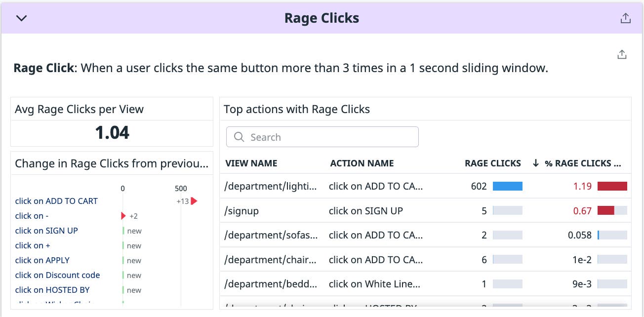
Task: Click the red flag marker next to +13
Action: 195,201
